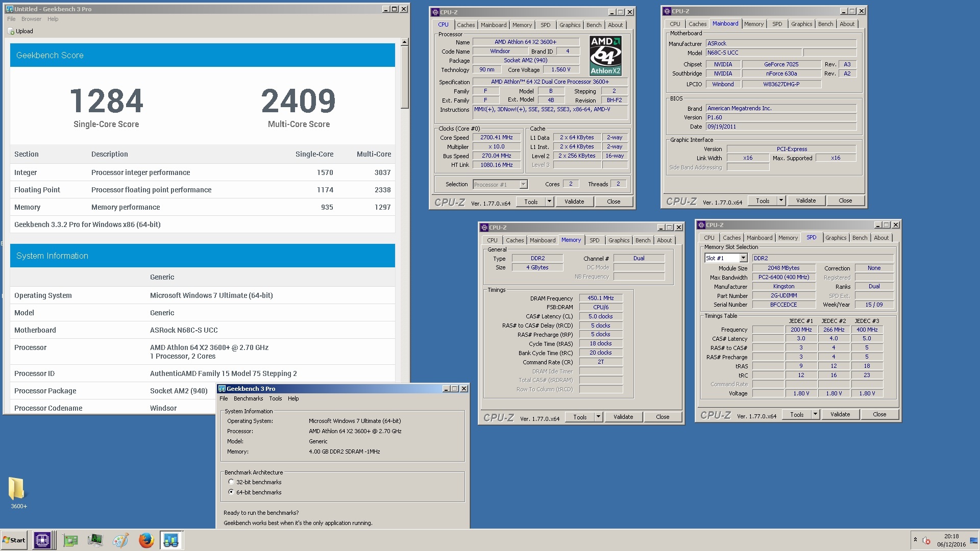Expand Tools arrow in CPU-Z Memory window
This screenshot has width=980, height=551.
[x=598, y=417]
